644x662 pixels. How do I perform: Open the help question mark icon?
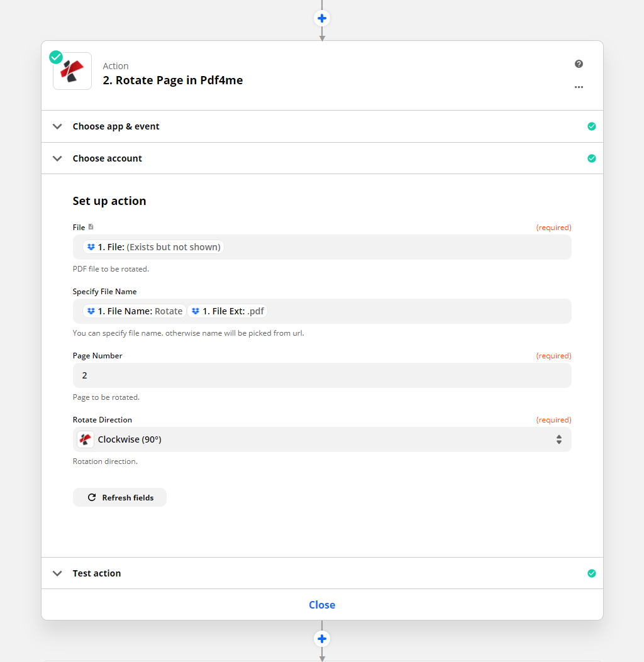(x=579, y=64)
